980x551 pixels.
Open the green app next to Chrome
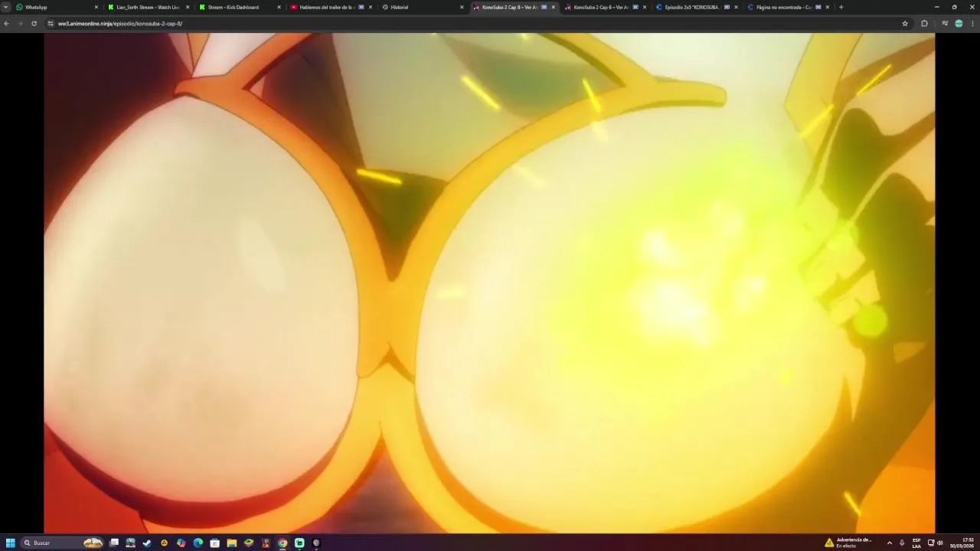pyautogui.click(x=299, y=543)
